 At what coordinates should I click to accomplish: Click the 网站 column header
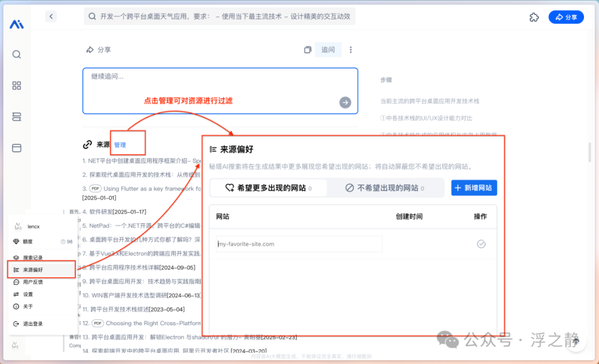pos(223,216)
